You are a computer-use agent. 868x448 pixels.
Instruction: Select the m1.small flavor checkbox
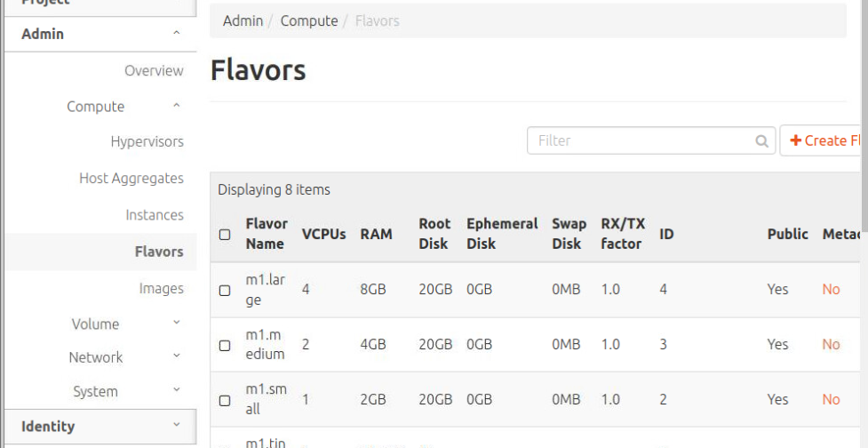click(225, 400)
